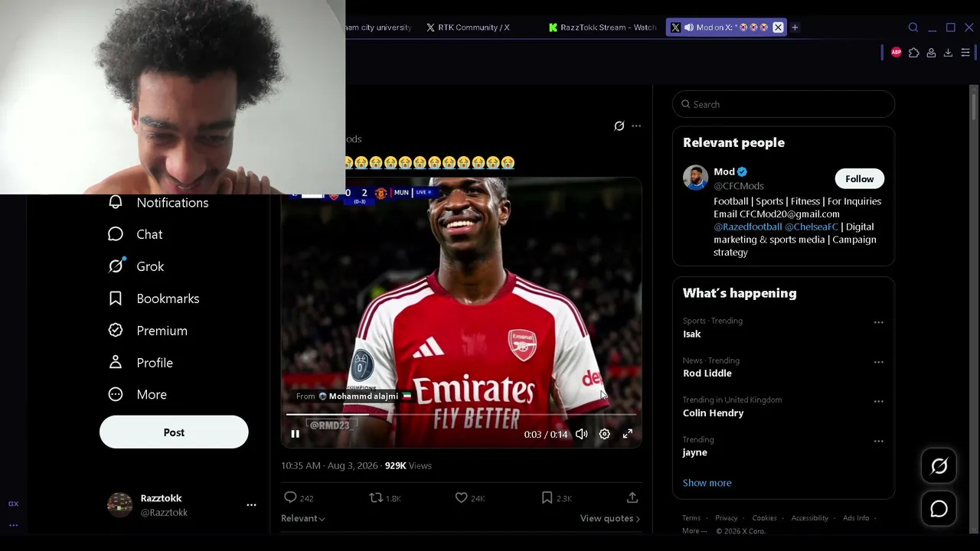Viewport: 980px width, 551px height.
Task: Open a new browser tab
Action: click(795, 28)
